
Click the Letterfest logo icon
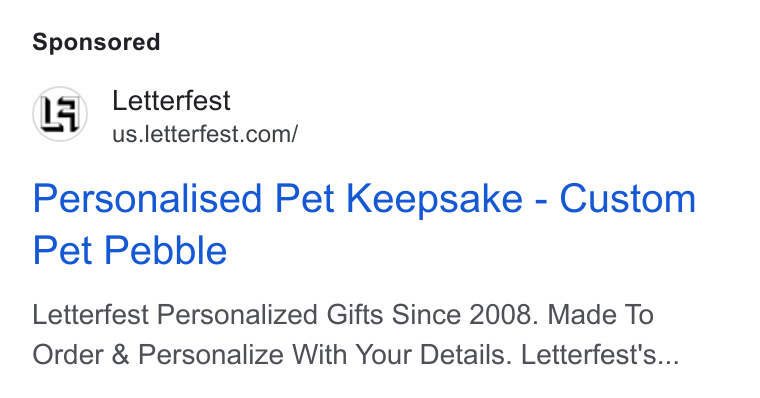pos(60,114)
